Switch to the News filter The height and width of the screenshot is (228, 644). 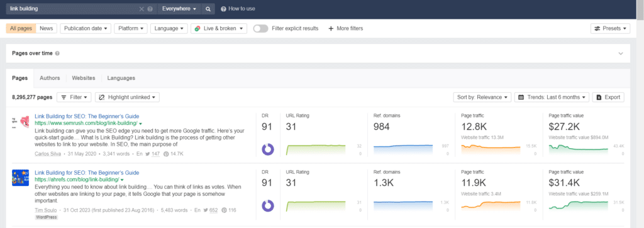pos(46,28)
